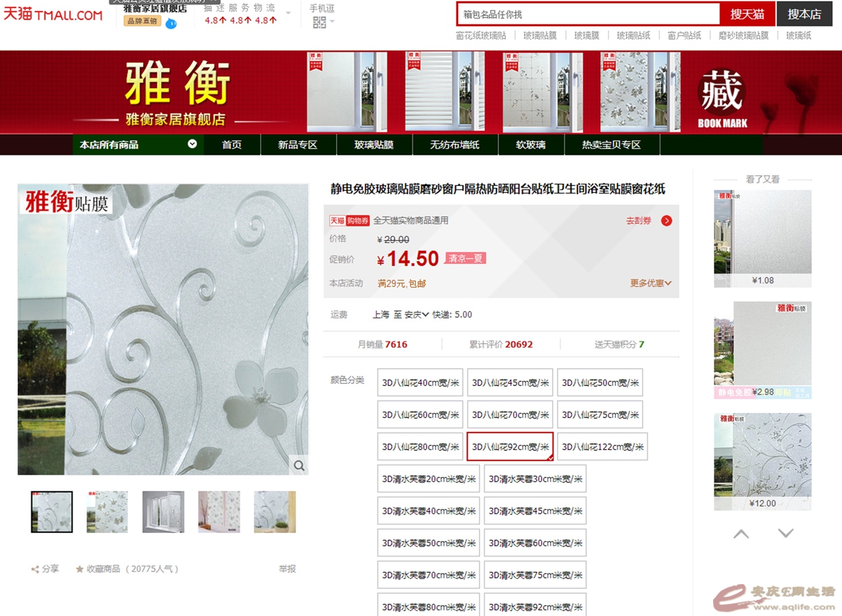The width and height of the screenshot is (842, 616).
Task: Select the 3D八仙花122cm宽/米 option
Action: [x=602, y=447]
